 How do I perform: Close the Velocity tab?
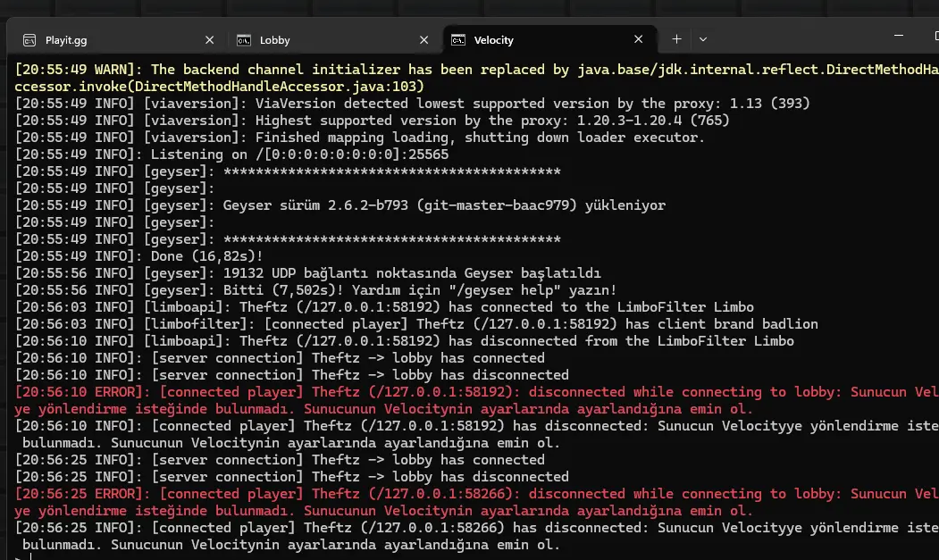[639, 39]
